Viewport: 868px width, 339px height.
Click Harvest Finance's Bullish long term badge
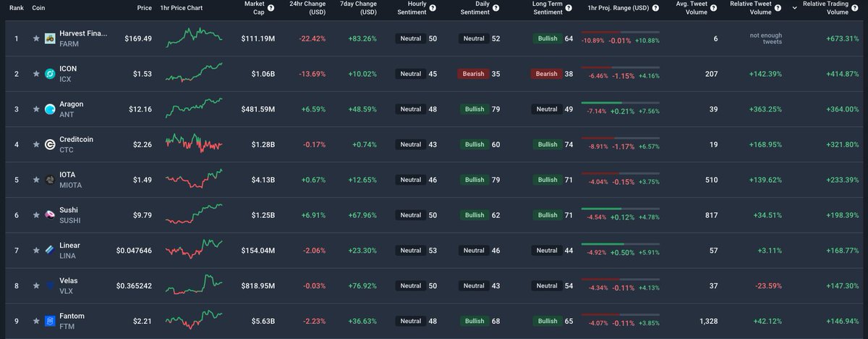(x=548, y=38)
